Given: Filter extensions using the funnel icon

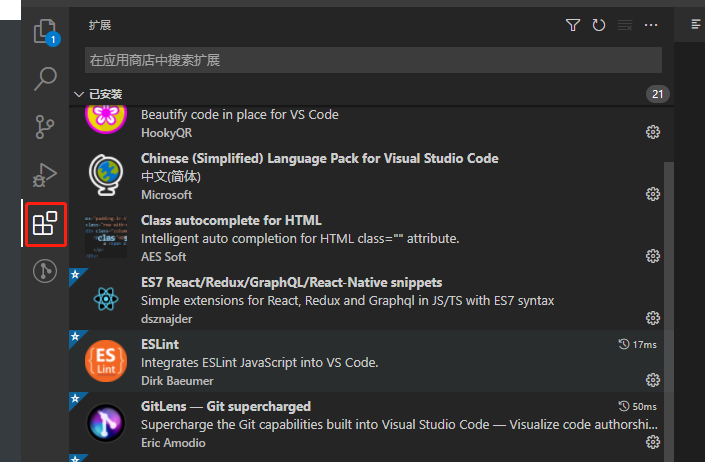Looking at the screenshot, I should [x=573, y=25].
